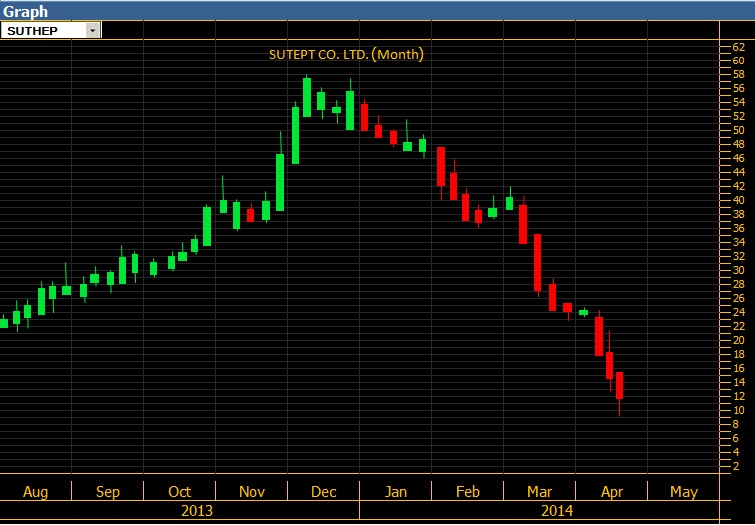Click the only green candle in April
The height and width of the screenshot is (525, 755).
tap(583, 313)
